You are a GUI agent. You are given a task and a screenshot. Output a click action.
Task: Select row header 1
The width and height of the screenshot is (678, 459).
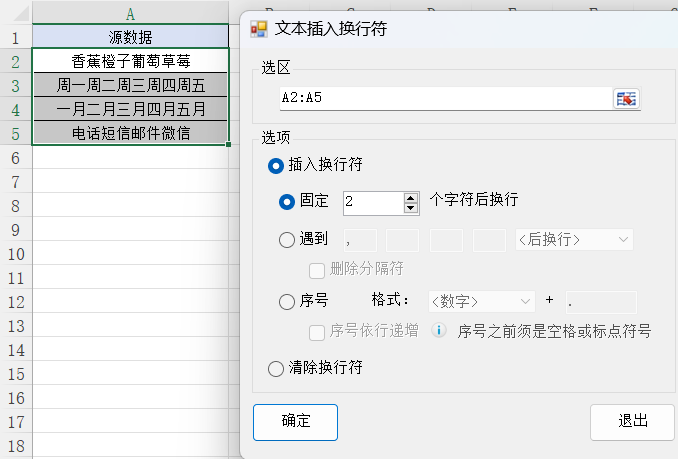pos(16,38)
